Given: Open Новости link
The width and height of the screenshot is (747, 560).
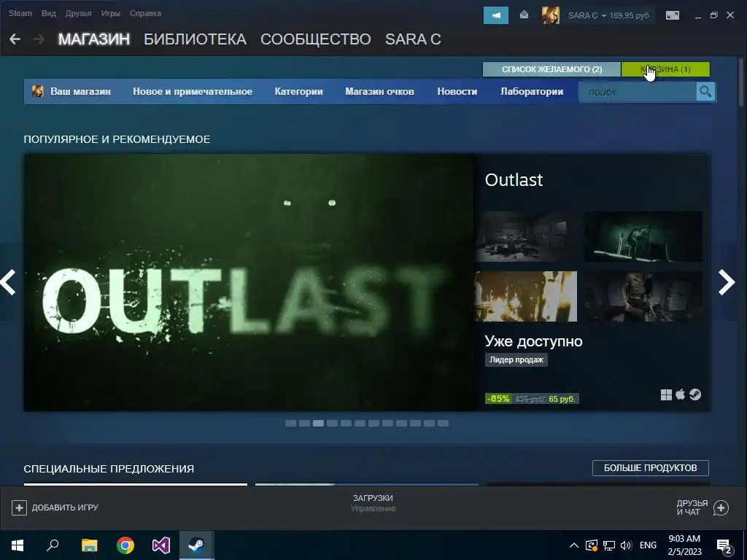Looking at the screenshot, I should point(457,91).
